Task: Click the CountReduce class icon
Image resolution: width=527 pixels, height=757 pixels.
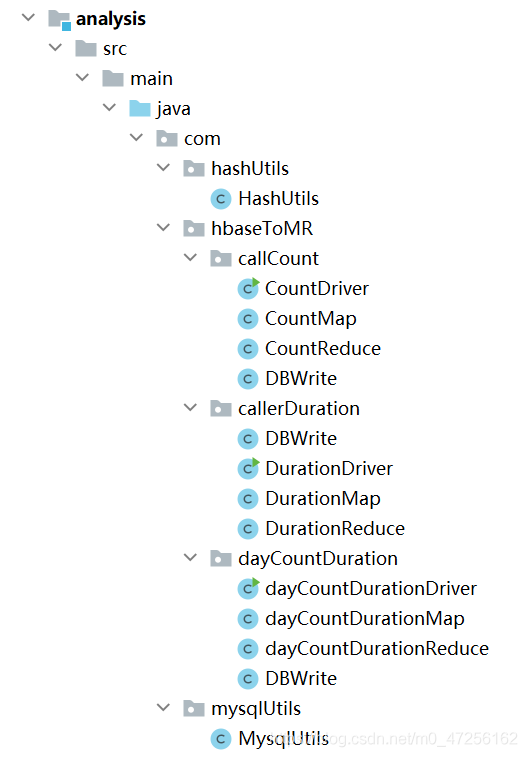Action: click(248, 349)
